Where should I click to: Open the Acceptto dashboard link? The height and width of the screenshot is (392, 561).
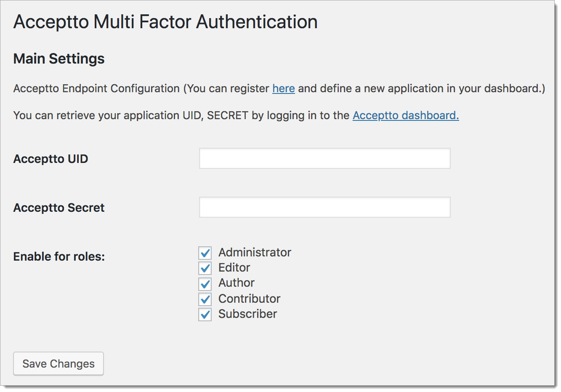(x=406, y=115)
